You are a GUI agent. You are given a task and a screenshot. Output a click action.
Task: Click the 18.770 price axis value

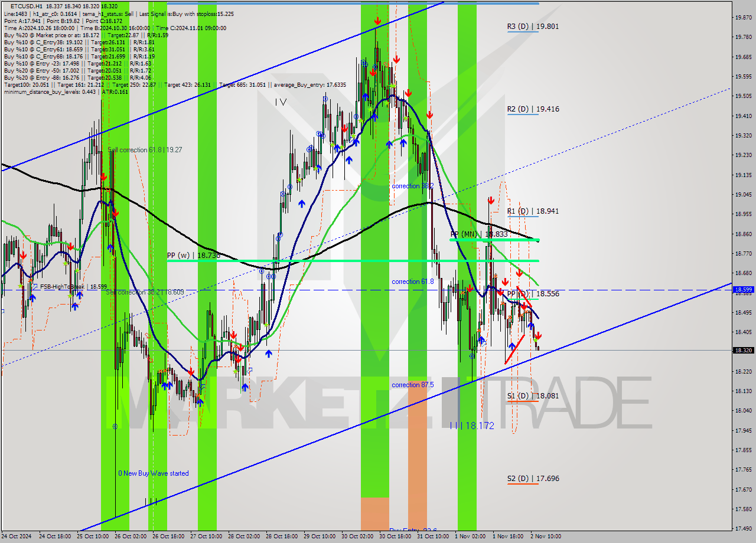(x=743, y=254)
